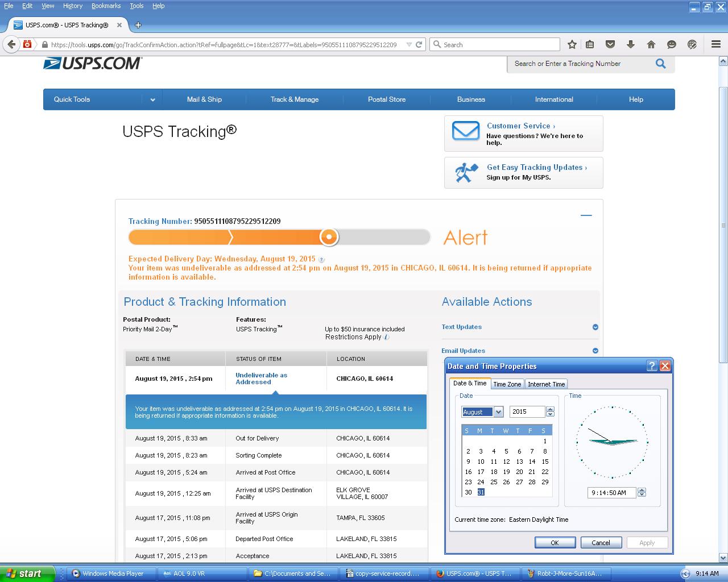728x582 pixels.
Task: Click the running mailman tracking updates icon
Action: click(x=466, y=172)
